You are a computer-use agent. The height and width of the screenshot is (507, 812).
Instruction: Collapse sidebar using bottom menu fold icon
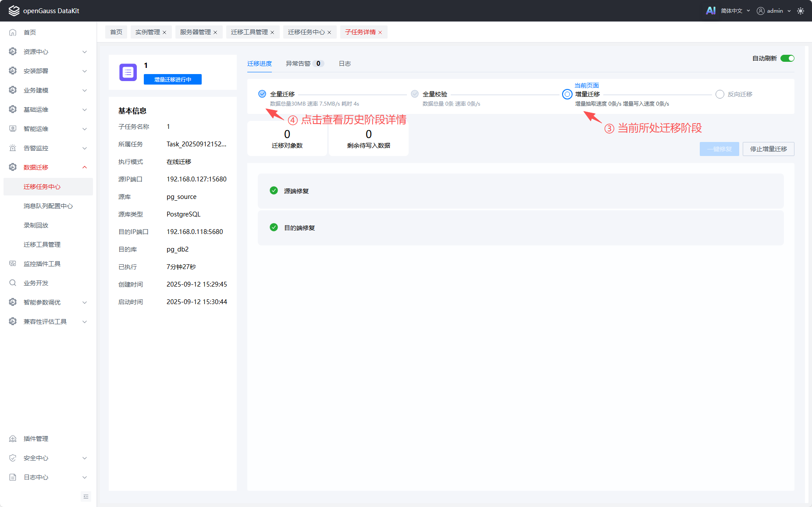tap(86, 496)
